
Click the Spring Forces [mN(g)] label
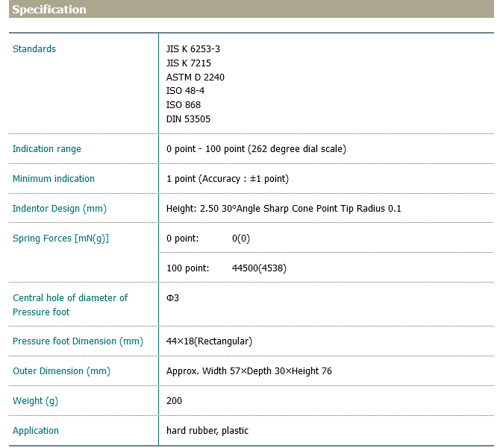pos(61,239)
